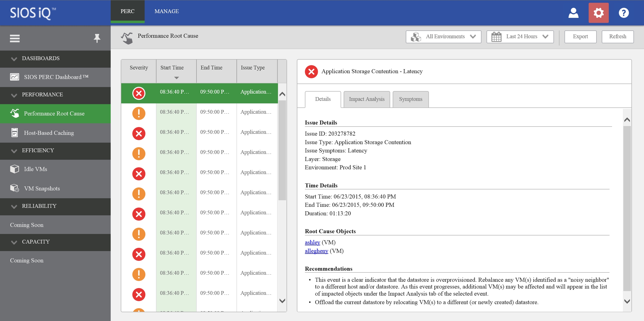Click the issue list scrollbar thumb
644x321 pixels.
(282, 150)
